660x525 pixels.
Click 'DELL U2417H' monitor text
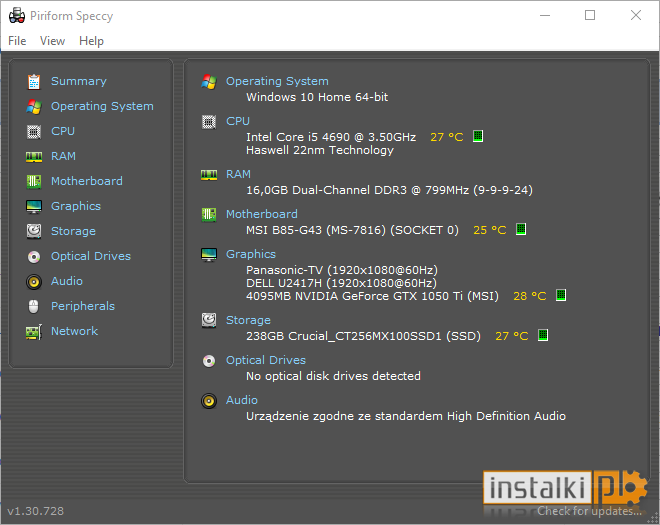click(x=284, y=283)
